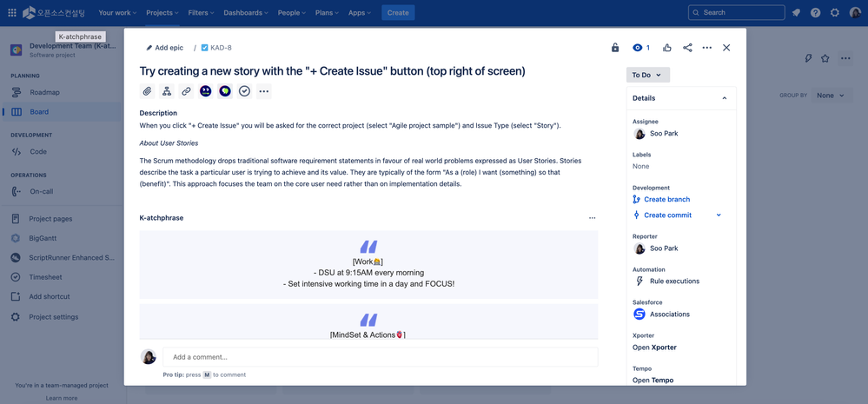The height and width of the screenshot is (404, 868).
Task: Collapse the Details panel chevron
Action: click(724, 98)
